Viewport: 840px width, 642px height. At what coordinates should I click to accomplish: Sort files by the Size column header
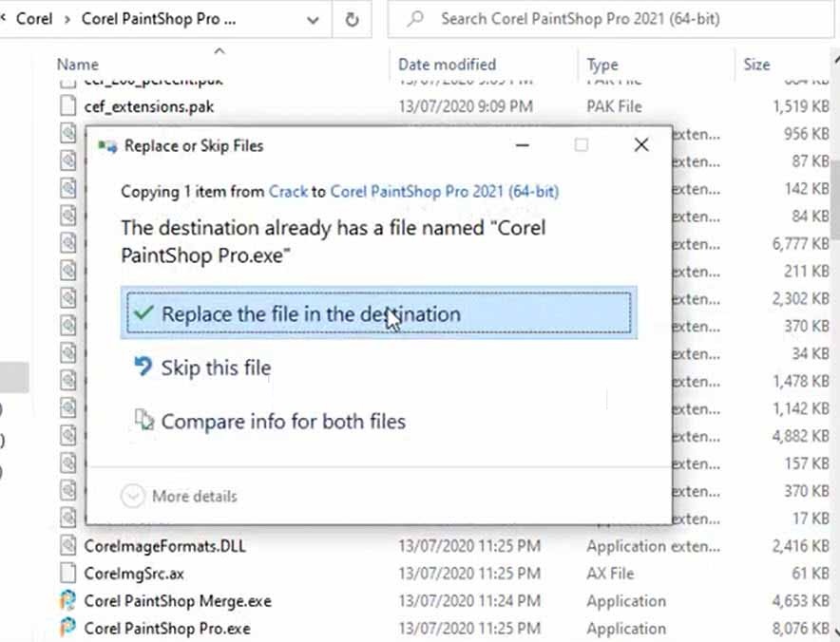[x=756, y=65]
